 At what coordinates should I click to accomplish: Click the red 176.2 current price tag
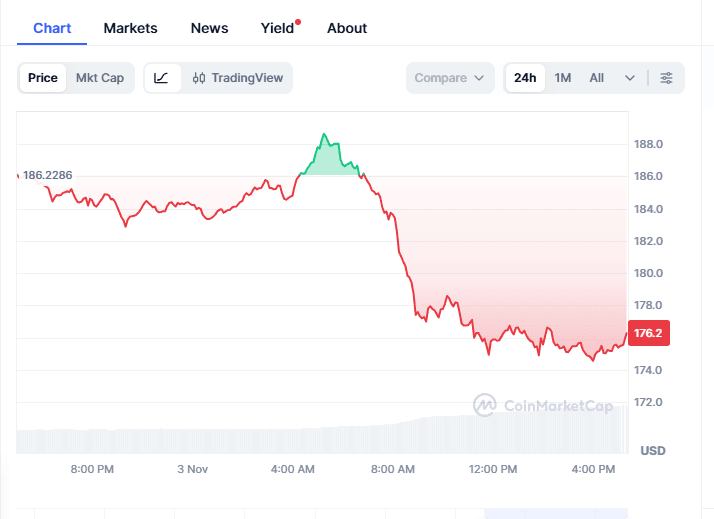tap(649, 333)
